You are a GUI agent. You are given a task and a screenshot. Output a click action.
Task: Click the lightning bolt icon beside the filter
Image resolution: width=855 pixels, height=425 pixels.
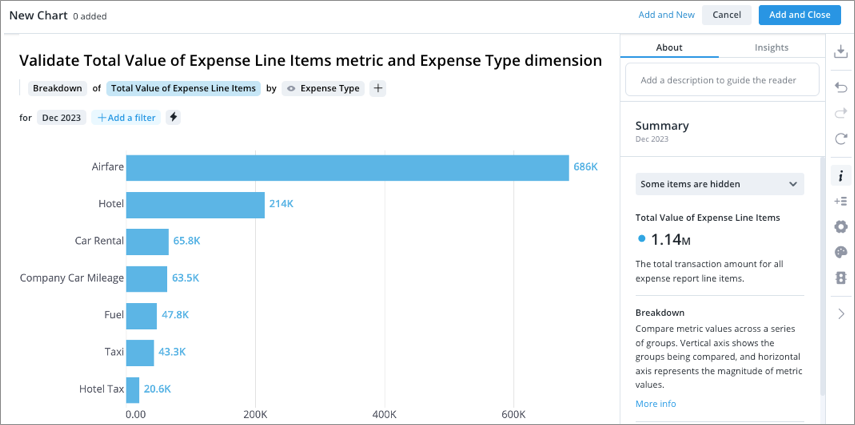click(x=173, y=117)
